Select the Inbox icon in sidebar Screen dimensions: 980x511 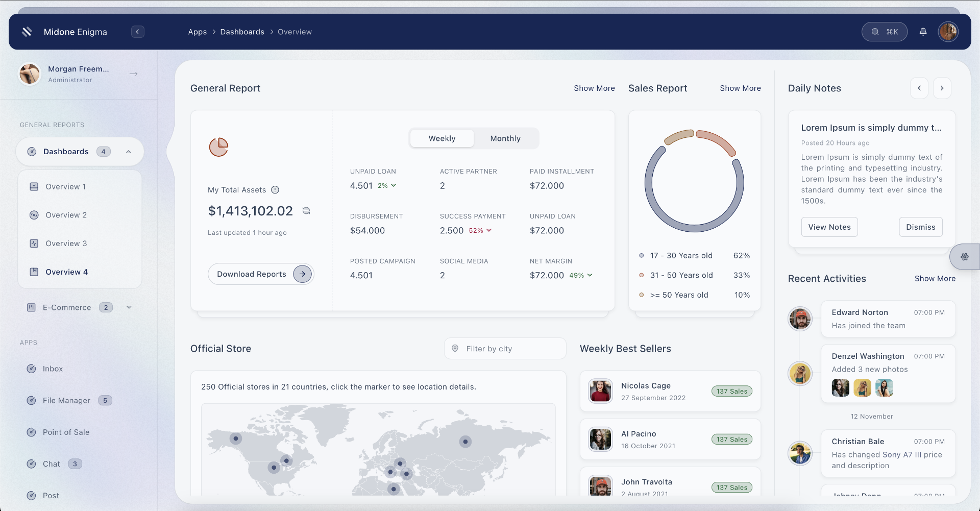pos(32,369)
